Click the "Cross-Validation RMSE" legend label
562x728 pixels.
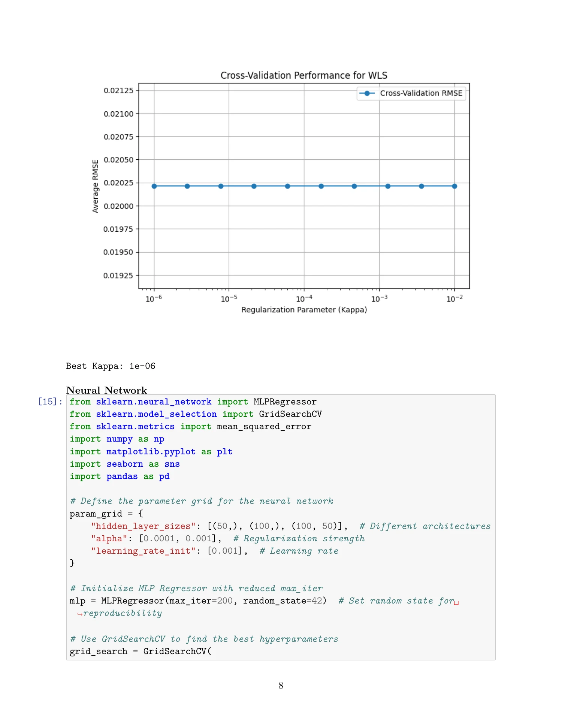[x=421, y=93]
